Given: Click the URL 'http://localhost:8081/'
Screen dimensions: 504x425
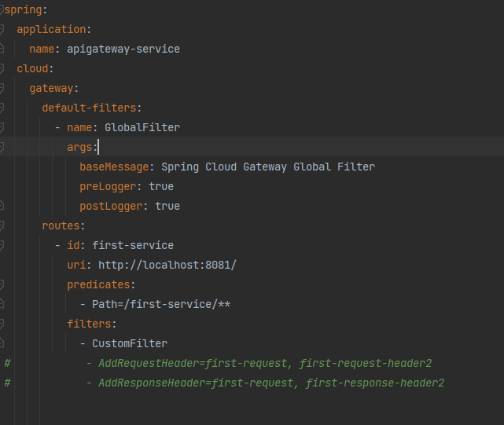Looking at the screenshot, I should [x=167, y=265].
